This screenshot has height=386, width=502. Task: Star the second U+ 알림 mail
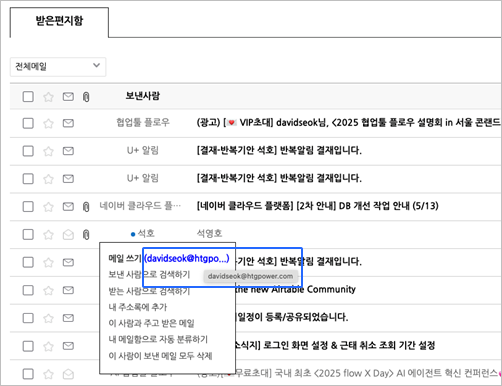(x=48, y=179)
